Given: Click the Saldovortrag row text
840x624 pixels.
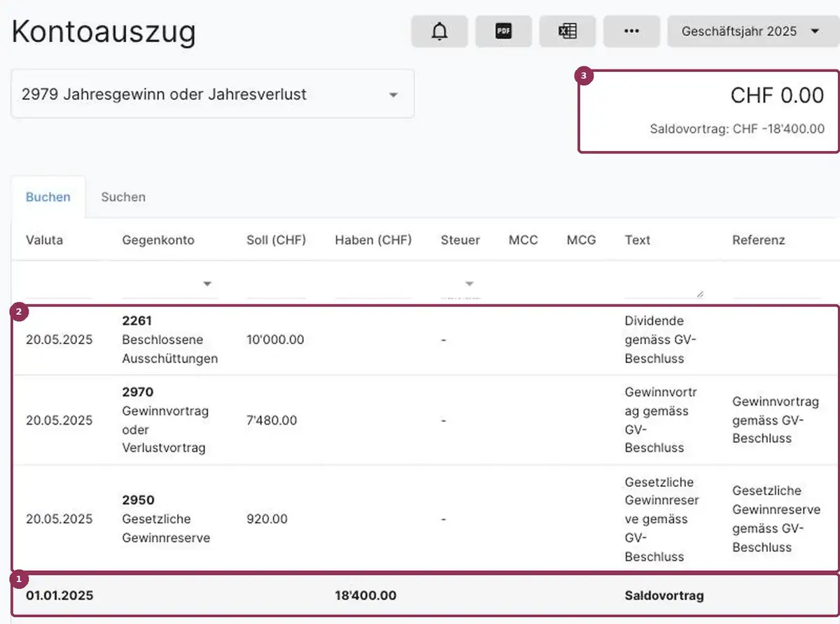Looking at the screenshot, I should coord(664,596).
